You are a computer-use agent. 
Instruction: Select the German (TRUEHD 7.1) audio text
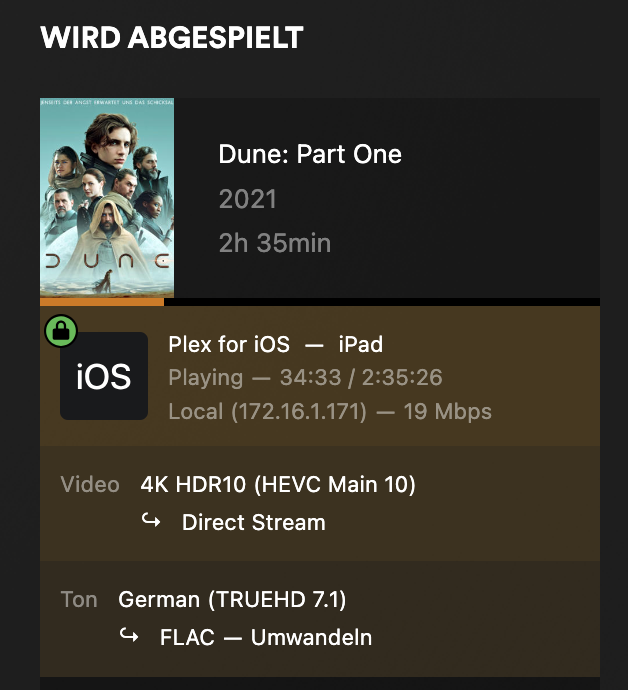point(232,600)
